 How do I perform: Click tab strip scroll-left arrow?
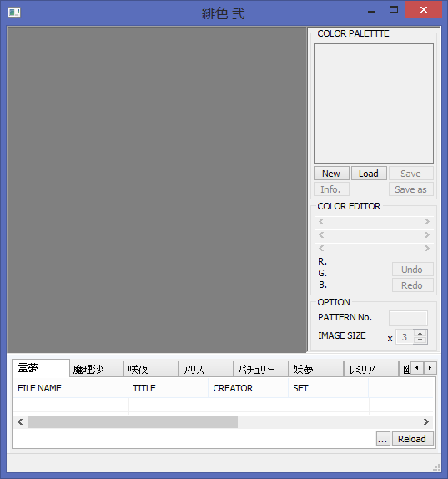[x=417, y=368]
